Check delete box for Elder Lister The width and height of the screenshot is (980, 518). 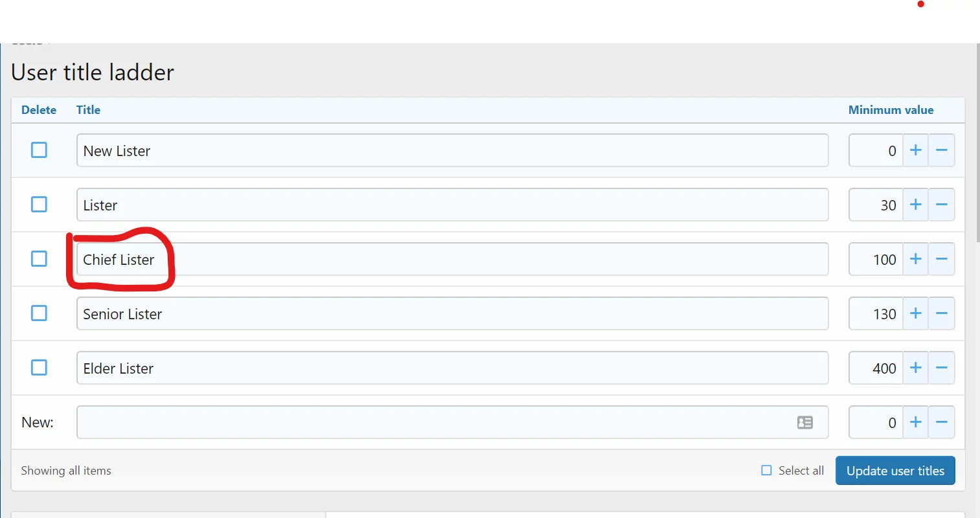pos(40,368)
